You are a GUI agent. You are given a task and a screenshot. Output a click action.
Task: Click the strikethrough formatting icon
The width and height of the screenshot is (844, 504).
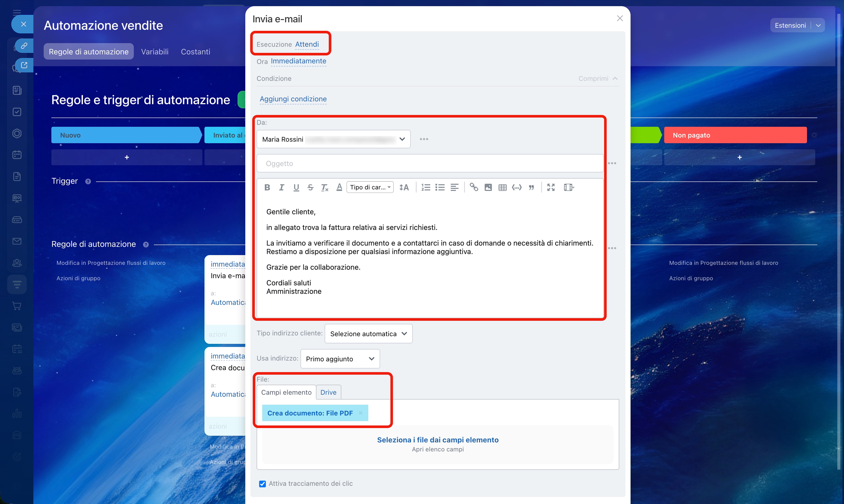tap(310, 188)
